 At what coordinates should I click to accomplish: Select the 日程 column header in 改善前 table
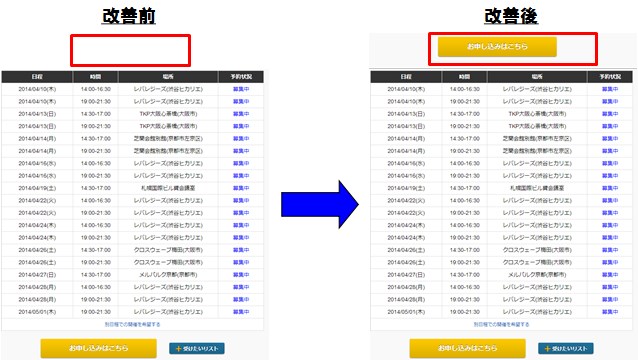[37, 76]
